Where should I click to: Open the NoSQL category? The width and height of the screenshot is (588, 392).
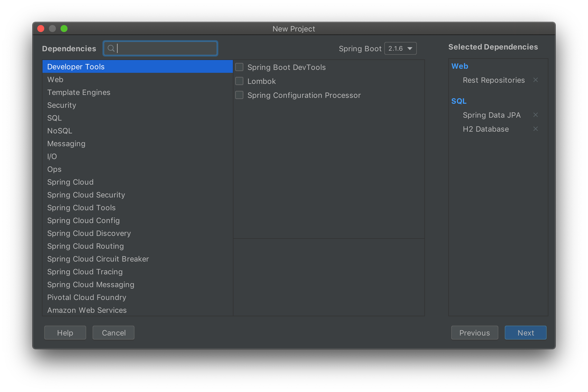pyautogui.click(x=137, y=131)
